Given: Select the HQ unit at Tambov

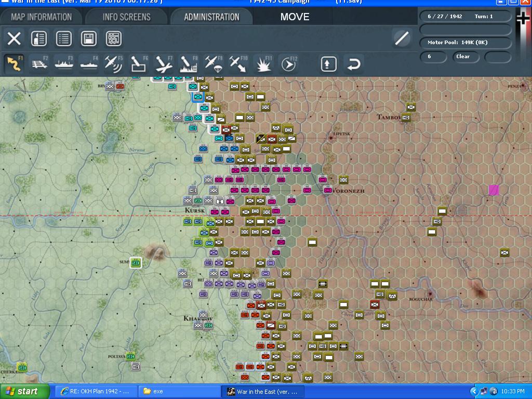Looking at the screenshot, I should tap(406, 118).
